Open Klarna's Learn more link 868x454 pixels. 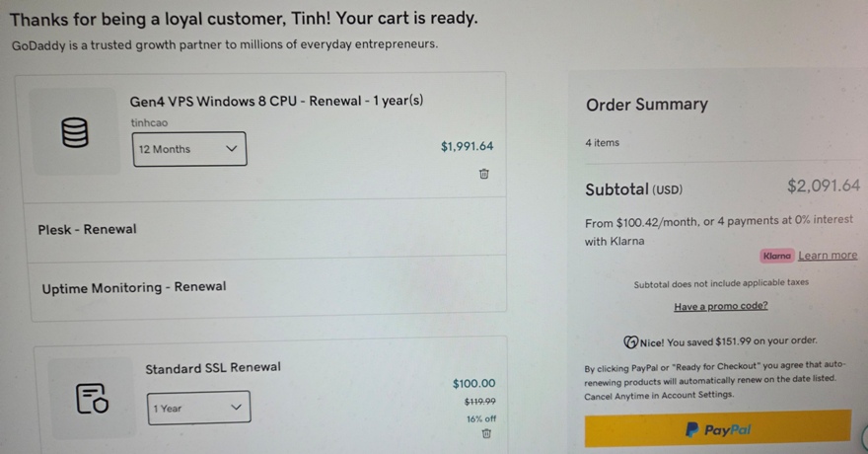[828, 256]
